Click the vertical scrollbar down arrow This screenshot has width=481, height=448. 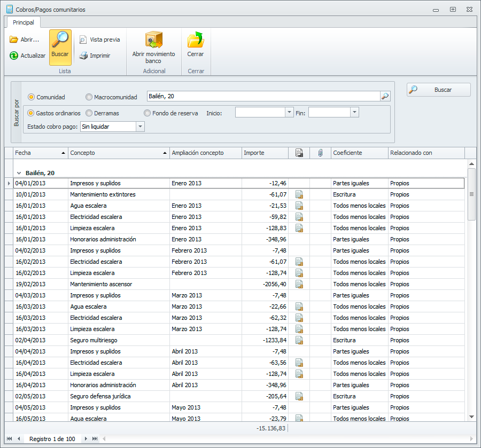coord(471,416)
